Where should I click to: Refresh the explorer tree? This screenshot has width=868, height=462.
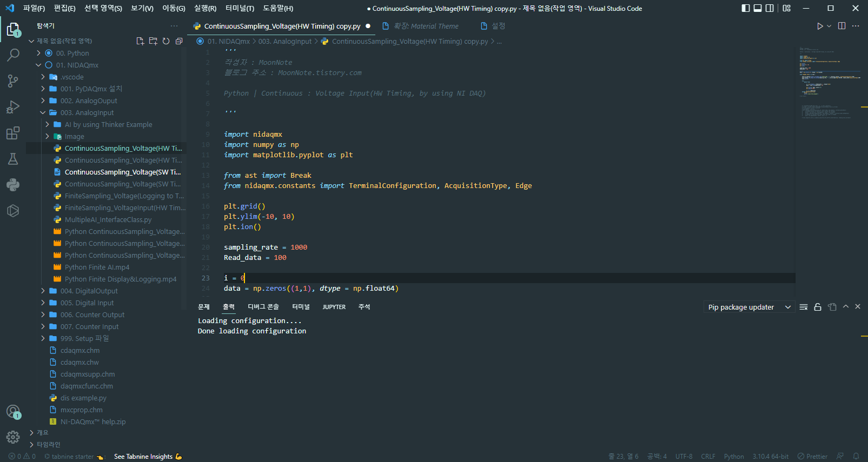pyautogui.click(x=166, y=41)
